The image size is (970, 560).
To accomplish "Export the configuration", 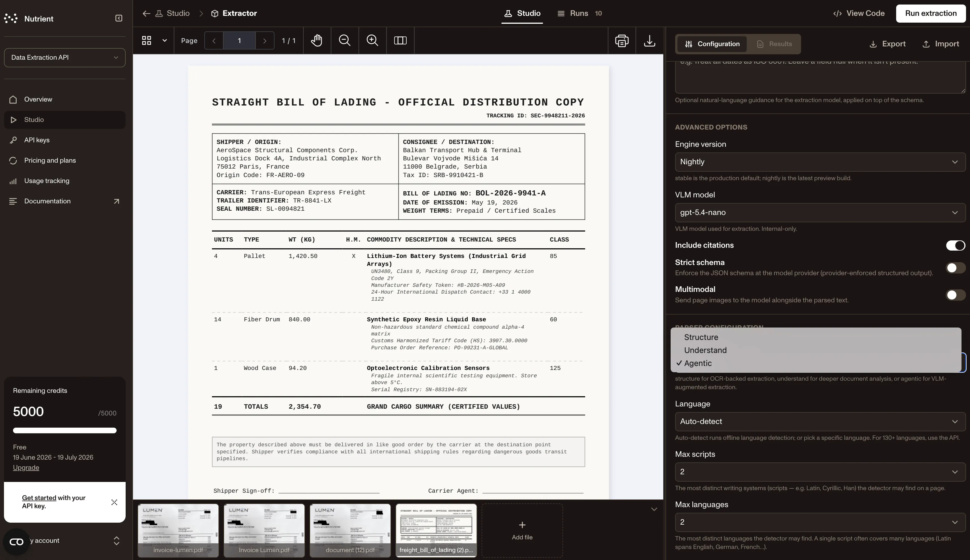I will tap(887, 44).
